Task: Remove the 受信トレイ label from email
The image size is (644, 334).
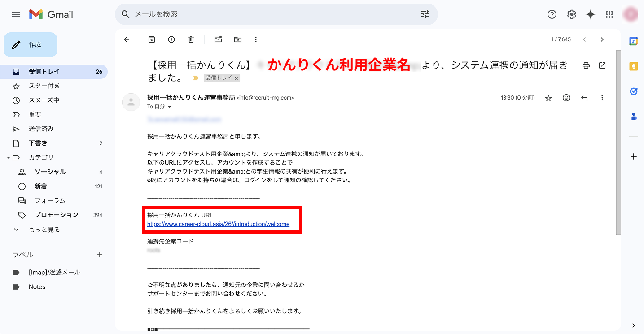Action: click(x=237, y=78)
